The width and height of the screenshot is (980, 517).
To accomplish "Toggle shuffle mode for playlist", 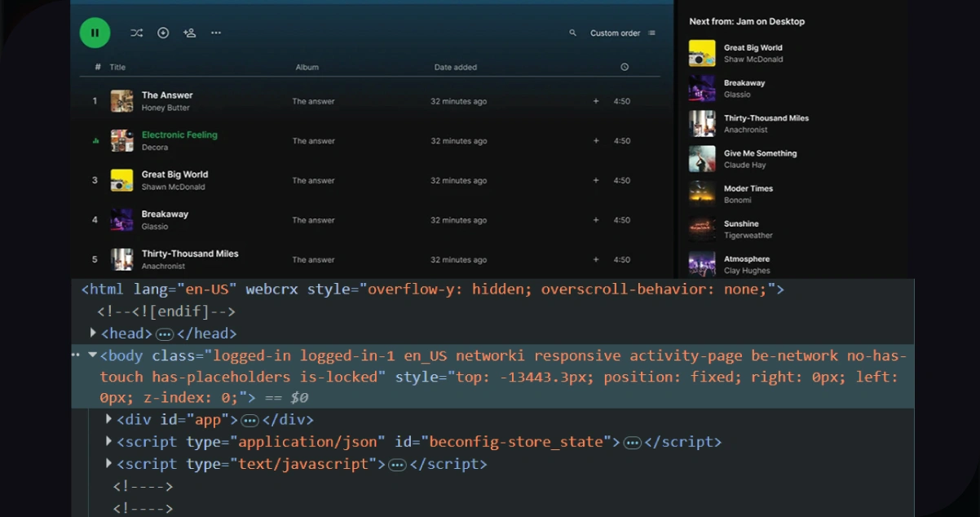I will 136,33.
